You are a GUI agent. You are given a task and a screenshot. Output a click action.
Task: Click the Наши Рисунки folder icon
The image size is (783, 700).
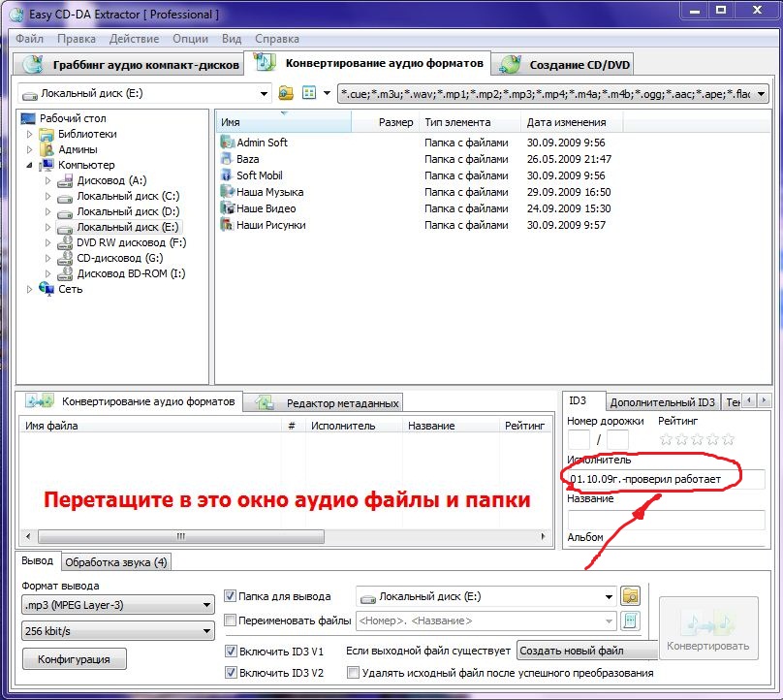(227, 225)
